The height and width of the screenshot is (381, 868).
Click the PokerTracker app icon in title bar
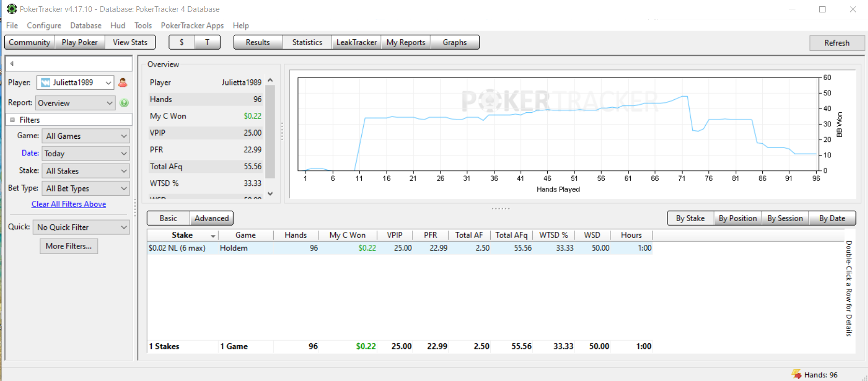coord(11,9)
